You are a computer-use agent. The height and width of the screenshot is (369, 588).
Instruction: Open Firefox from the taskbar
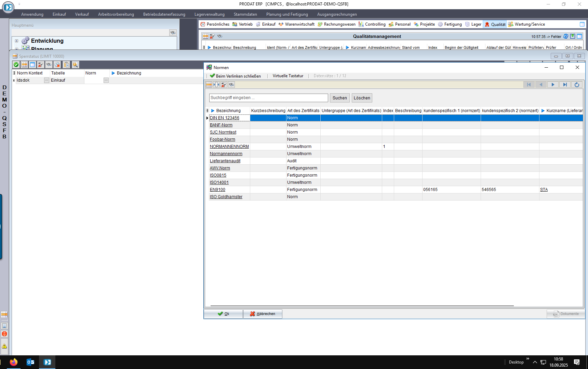click(x=14, y=362)
